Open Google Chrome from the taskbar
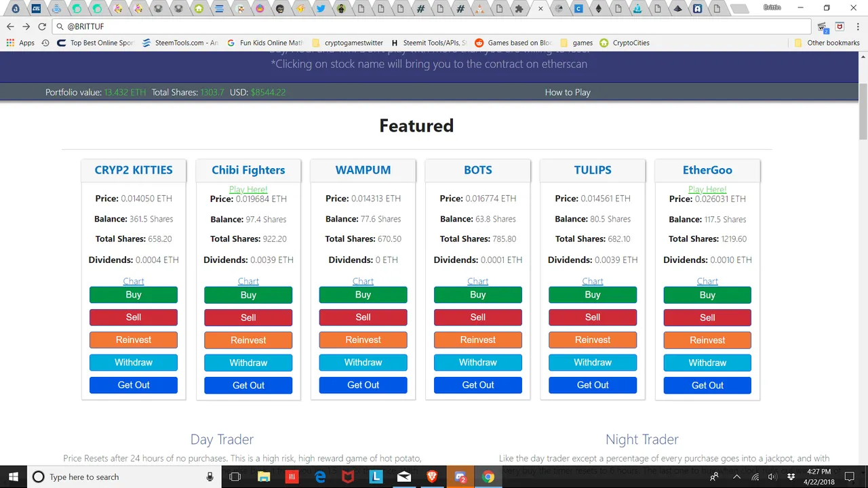The image size is (868, 488). 488,476
